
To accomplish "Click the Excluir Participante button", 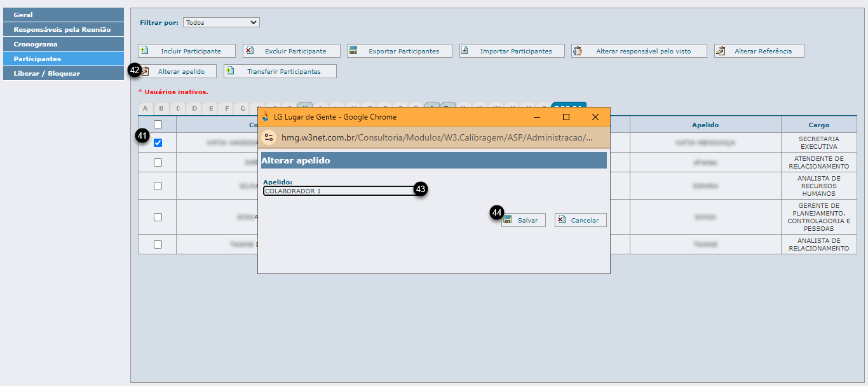I will point(292,51).
